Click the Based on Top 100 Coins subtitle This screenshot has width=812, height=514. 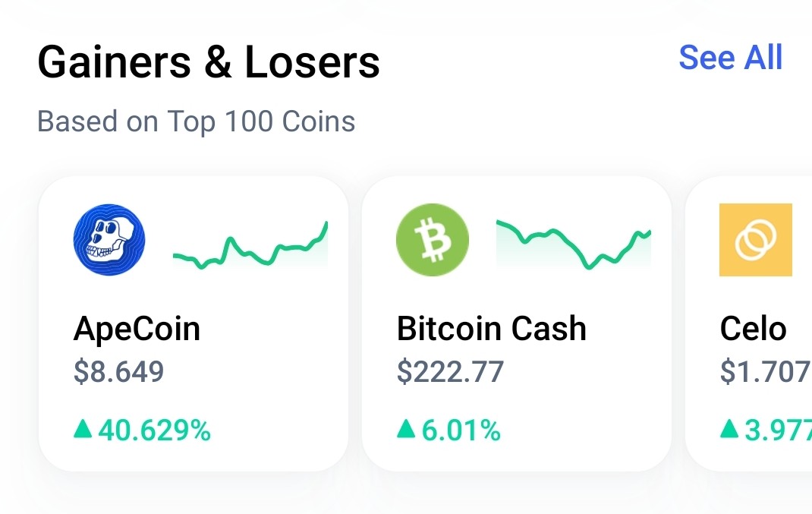point(197,122)
